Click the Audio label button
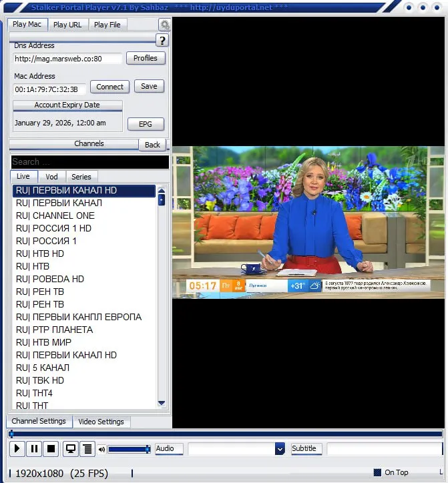The image size is (448, 483). (169, 448)
